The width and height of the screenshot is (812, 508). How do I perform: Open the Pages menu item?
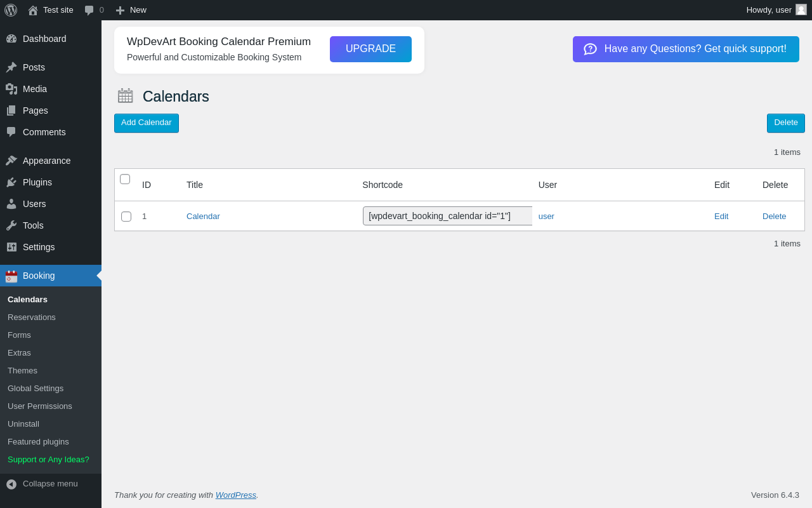[51, 110]
